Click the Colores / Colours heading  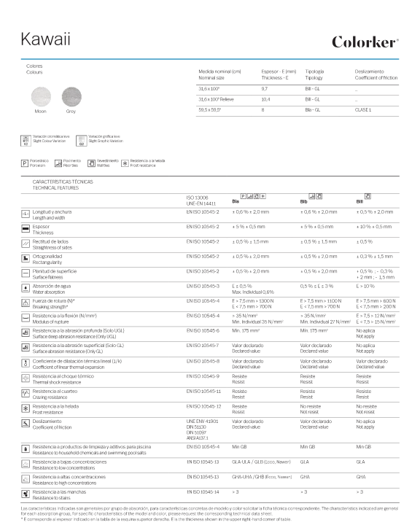34,69
